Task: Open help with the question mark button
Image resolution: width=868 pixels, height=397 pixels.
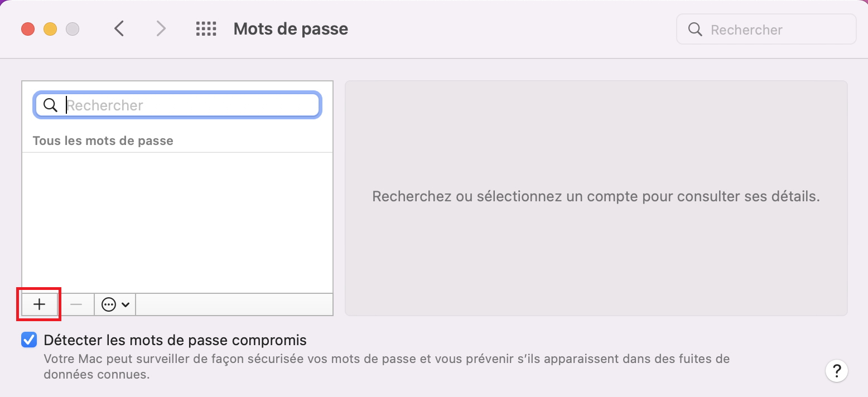Action: tap(837, 371)
